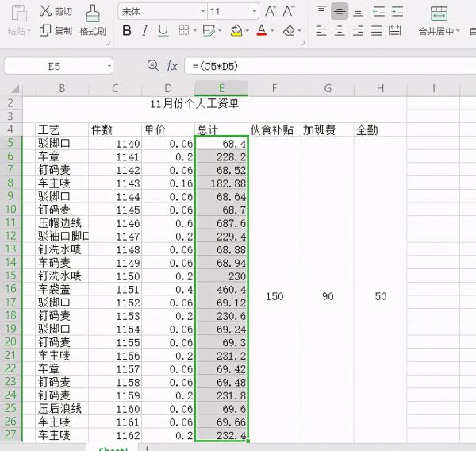476x451 pixels.
Task: Select column E header
Action: [221, 88]
